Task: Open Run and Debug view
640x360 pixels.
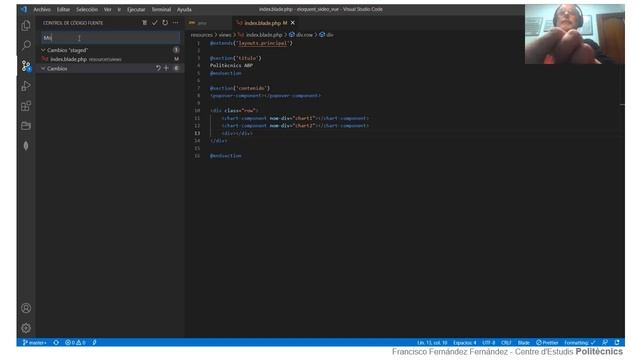Action: [x=26, y=86]
